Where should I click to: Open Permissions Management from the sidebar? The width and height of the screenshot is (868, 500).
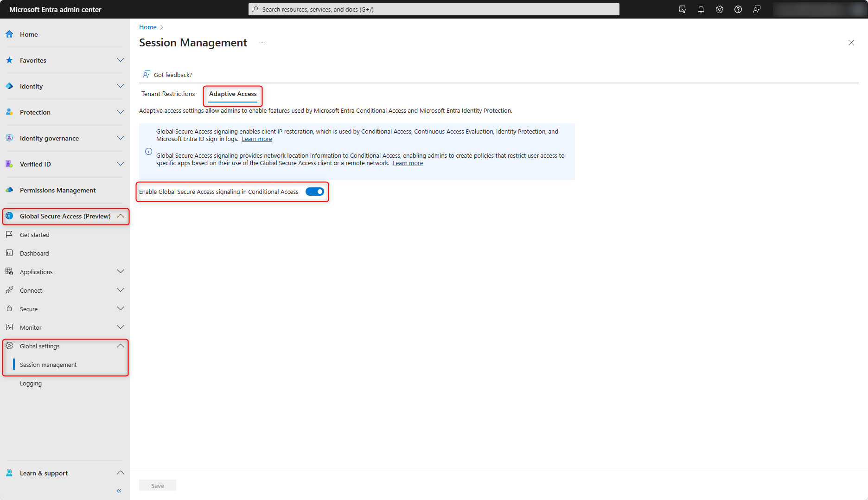[57, 190]
